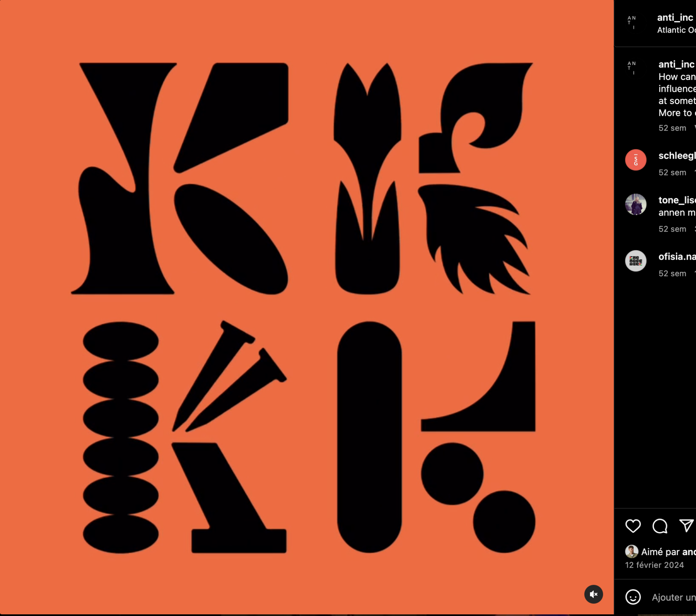Open the ofisia.na username link
Viewport: 696px width, 616px height.
(677, 257)
